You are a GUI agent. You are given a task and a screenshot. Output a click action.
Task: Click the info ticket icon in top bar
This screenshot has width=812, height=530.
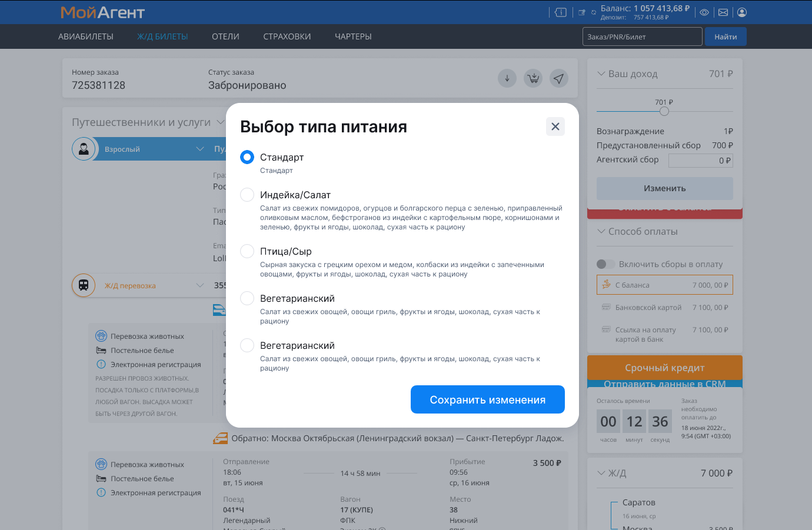(x=561, y=12)
